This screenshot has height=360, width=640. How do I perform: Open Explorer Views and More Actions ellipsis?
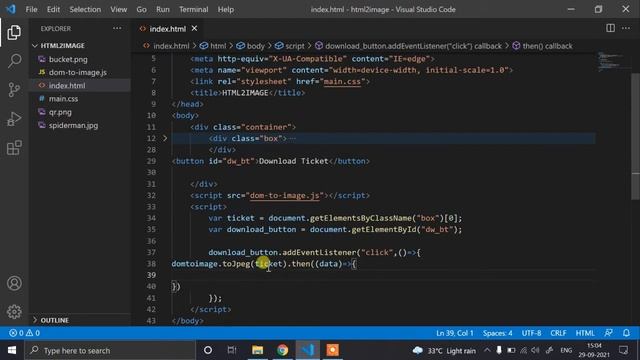117,28
